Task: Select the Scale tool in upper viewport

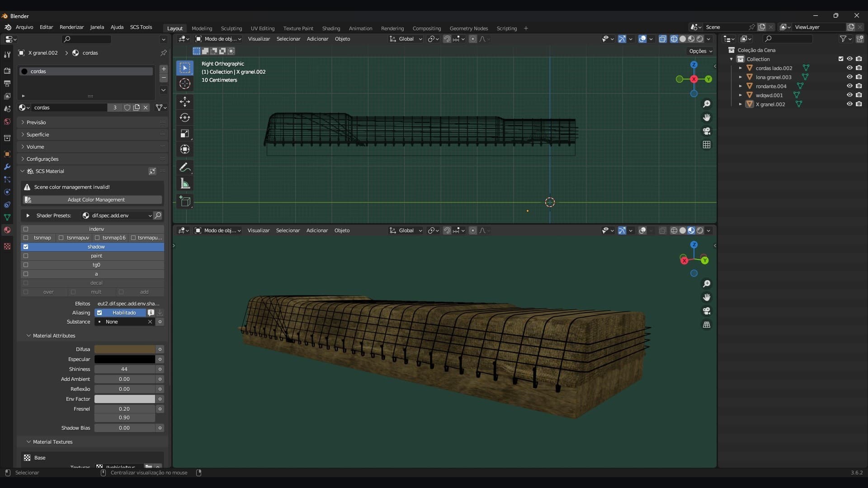Action: click(x=184, y=133)
